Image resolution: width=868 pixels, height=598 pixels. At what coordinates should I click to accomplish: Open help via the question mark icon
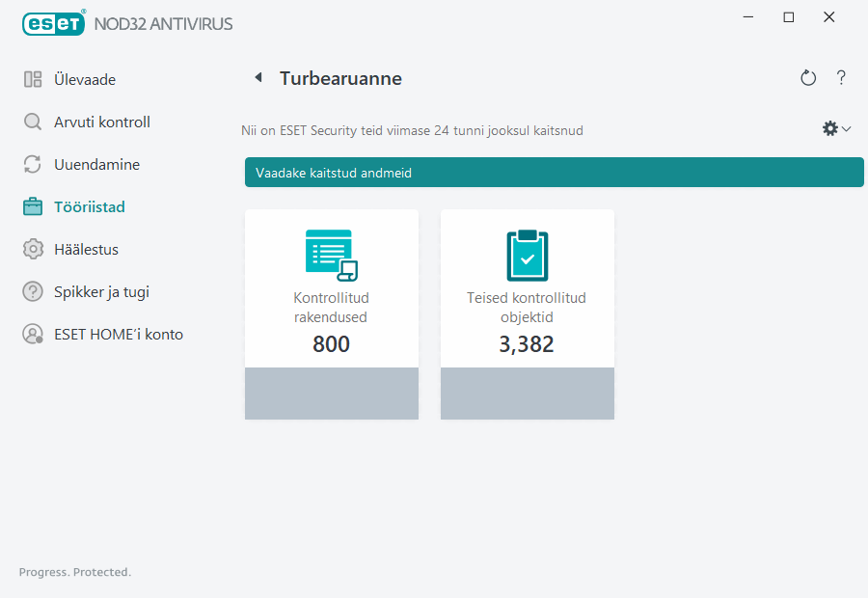841,77
